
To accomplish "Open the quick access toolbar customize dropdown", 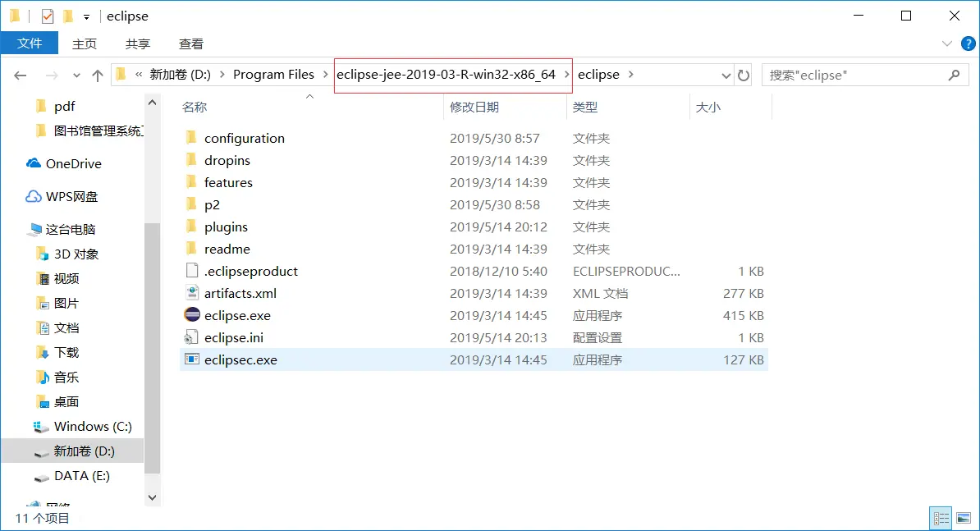I will click(86, 17).
